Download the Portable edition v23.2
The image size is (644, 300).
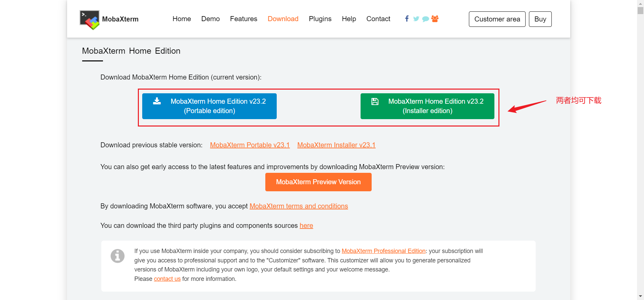coord(209,106)
